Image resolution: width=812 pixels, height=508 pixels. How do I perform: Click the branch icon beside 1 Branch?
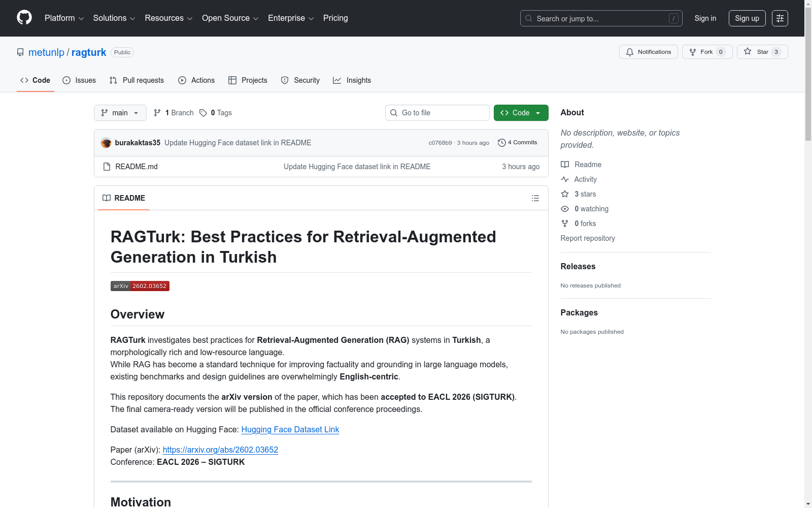point(157,113)
